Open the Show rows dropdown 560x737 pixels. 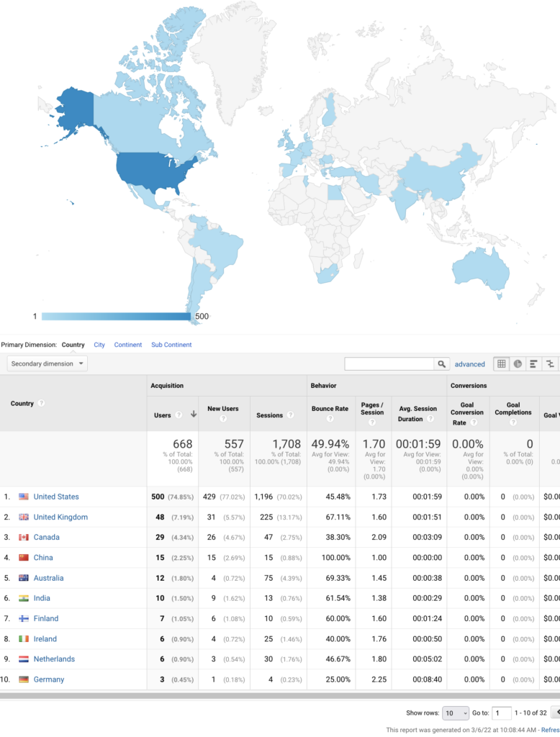point(455,713)
